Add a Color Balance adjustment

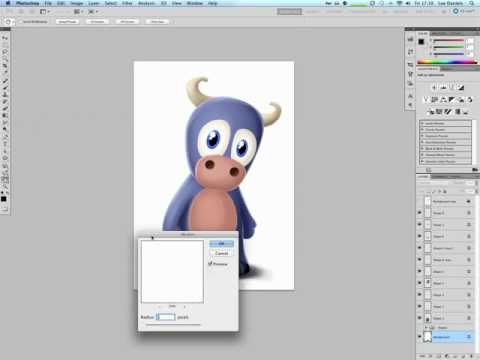coord(443,99)
